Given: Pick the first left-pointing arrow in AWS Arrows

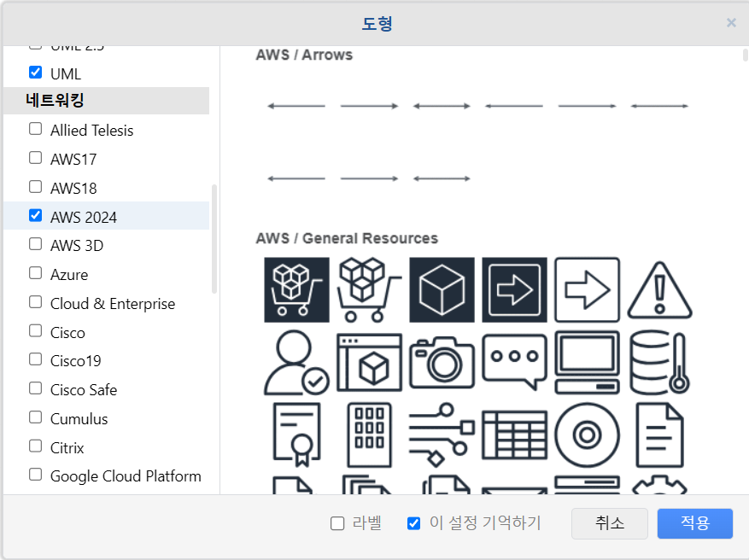Looking at the screenshot, I should tap(296, 106).
